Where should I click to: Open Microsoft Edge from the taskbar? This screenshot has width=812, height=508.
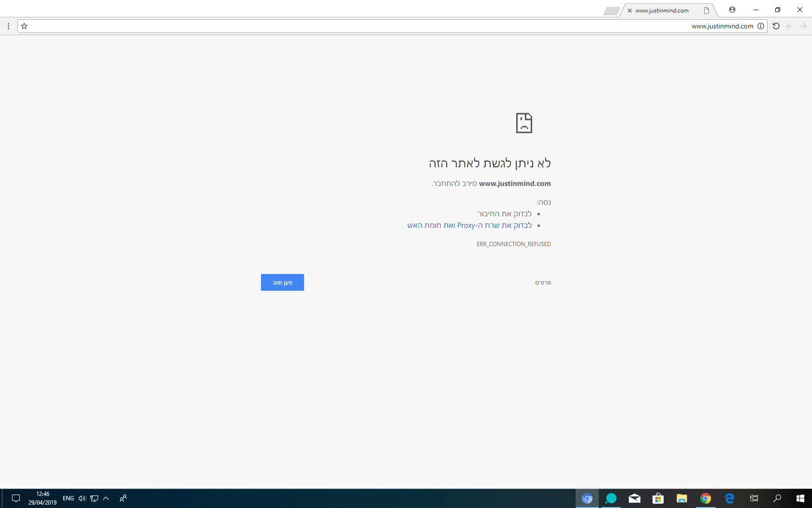(729, 498)
